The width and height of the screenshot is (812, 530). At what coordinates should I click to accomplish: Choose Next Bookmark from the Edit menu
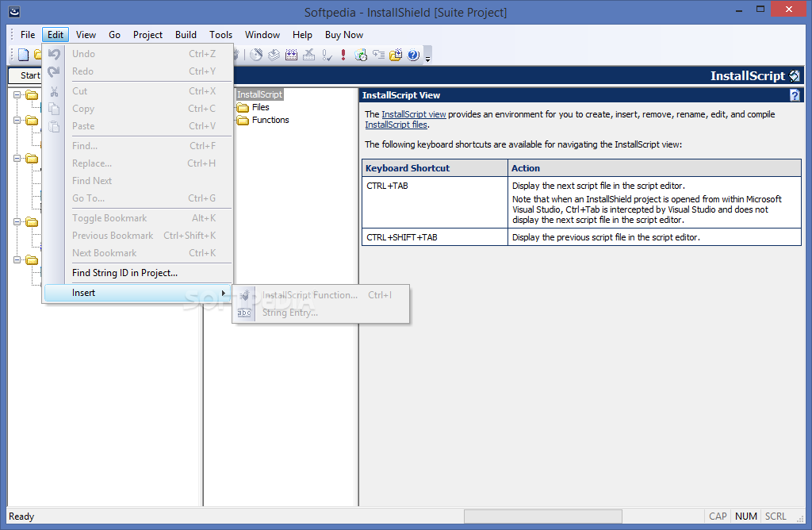(138, 253)
